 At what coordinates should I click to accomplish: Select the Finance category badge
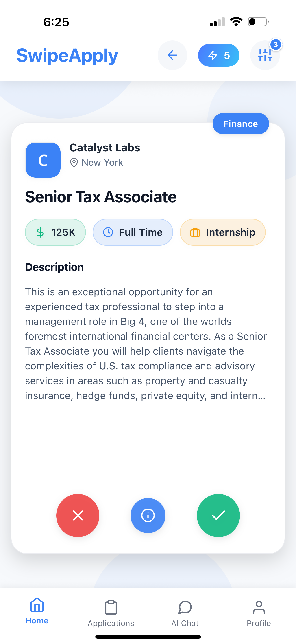[241, 124]
